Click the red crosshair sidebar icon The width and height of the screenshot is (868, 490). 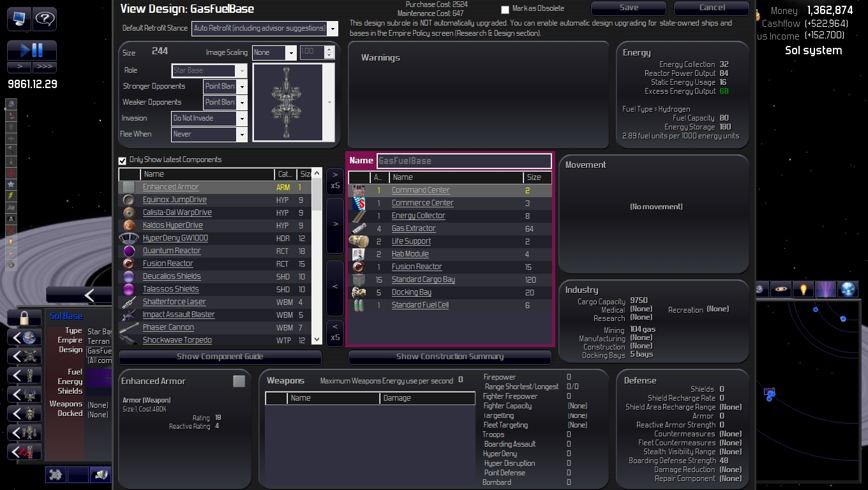(11, 173)
